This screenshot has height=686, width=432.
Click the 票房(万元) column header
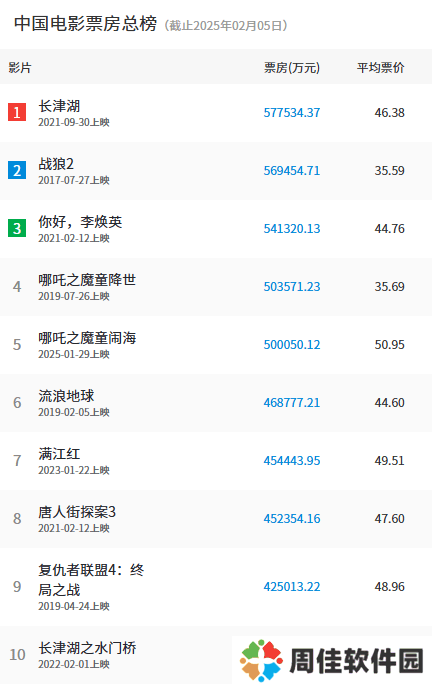pyautogui.click(x=292, y=68)
